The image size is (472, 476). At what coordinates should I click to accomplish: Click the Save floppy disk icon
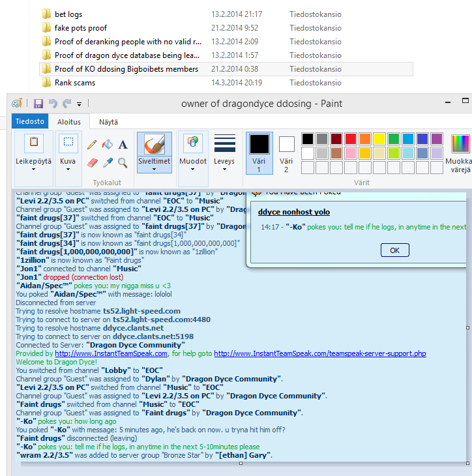point(38,104)
